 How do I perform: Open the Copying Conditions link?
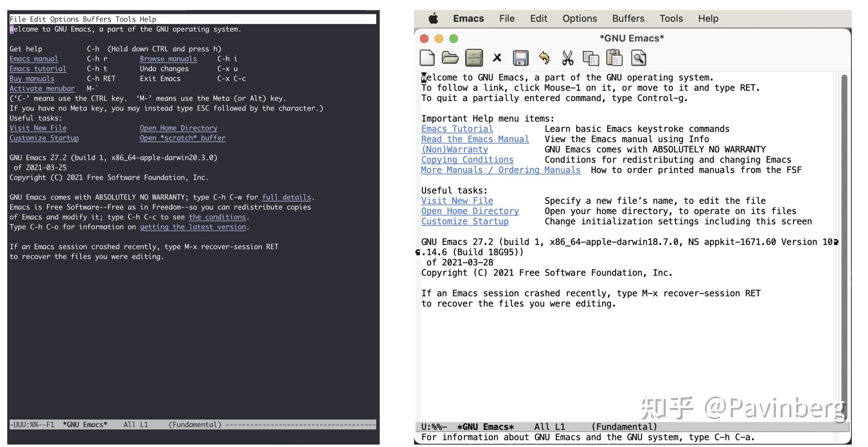[x=467, y=160]
